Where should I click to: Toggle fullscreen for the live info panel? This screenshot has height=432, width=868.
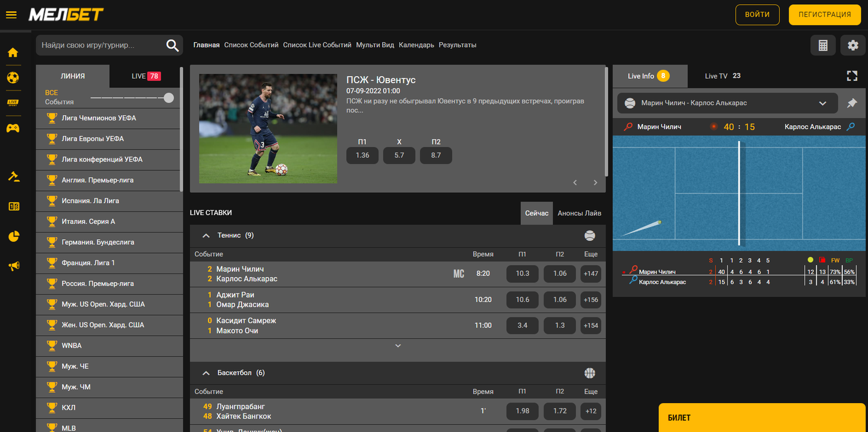pos(852,76)
